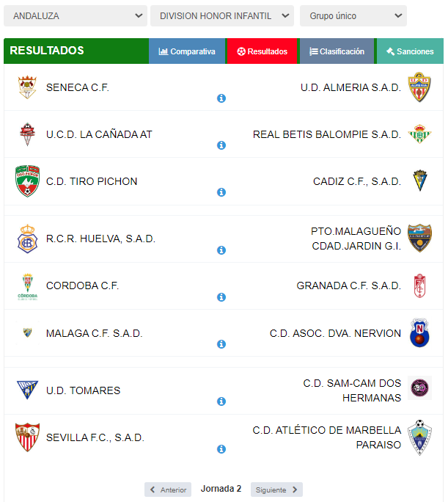This screenshot has width=448, height=502.
Task: Select the Sanciones tab
Action: point(410,51)
